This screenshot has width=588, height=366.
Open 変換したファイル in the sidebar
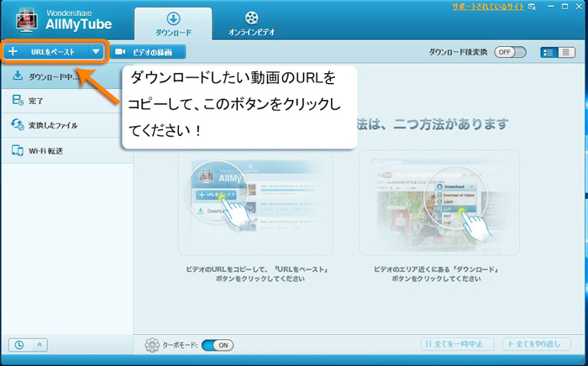pos(66,125)
